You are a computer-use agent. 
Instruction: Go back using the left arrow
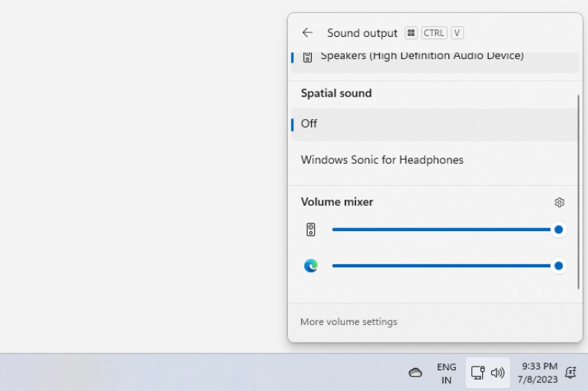307,33
